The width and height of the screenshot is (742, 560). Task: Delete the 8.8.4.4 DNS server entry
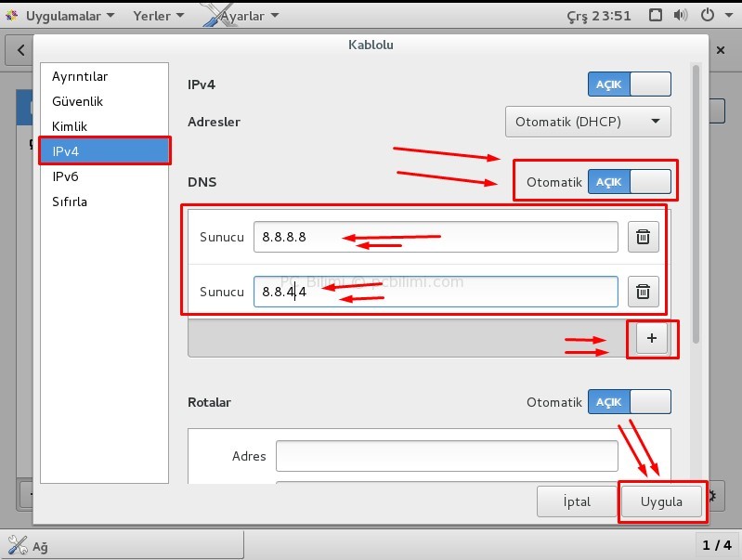(x=642, y=292)
